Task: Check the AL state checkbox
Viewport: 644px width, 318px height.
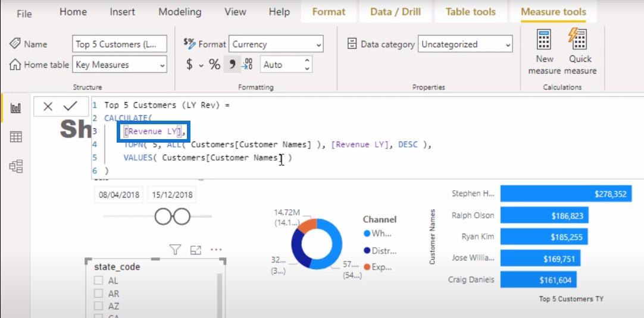Action: (x=99, y=281)
